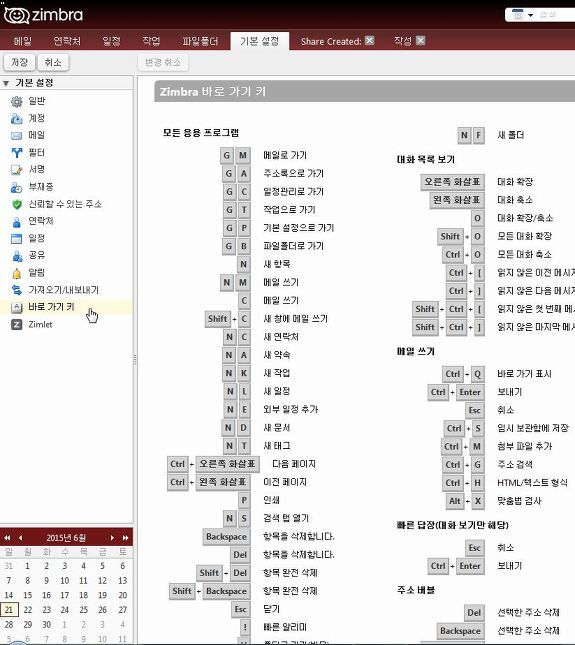Select 공유 in preferences tree
Viewport: 575px width, 645px height.
(x=37, y=256)
